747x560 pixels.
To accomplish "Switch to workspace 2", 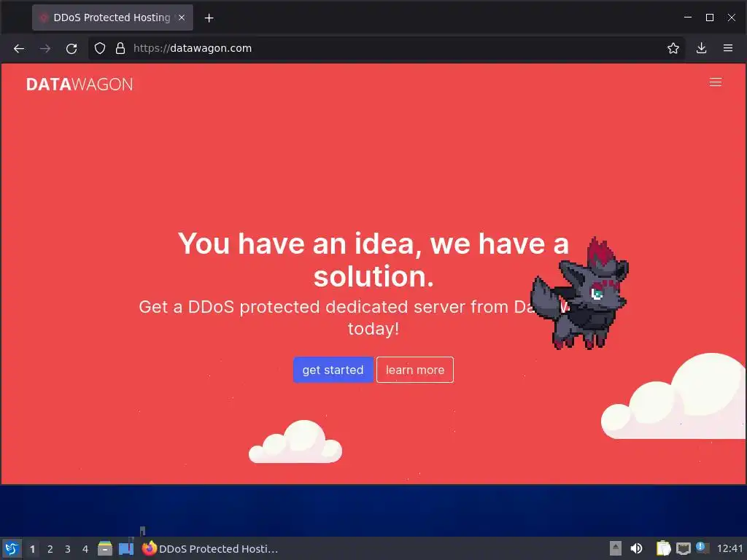I will [50, 549].
